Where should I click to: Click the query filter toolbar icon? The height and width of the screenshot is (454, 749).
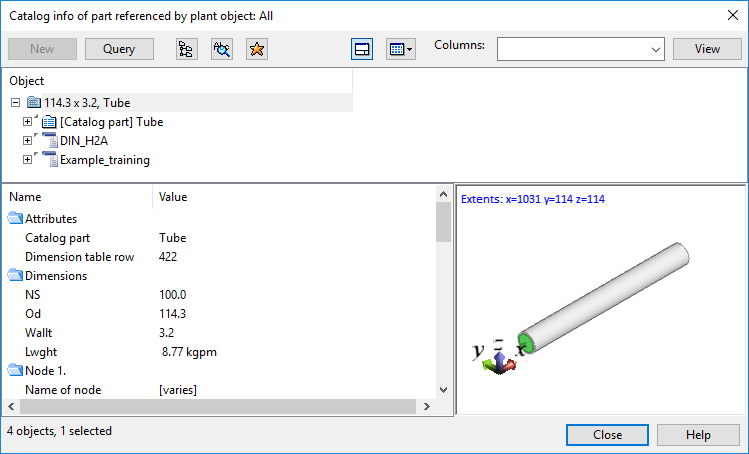pos(221,49)
